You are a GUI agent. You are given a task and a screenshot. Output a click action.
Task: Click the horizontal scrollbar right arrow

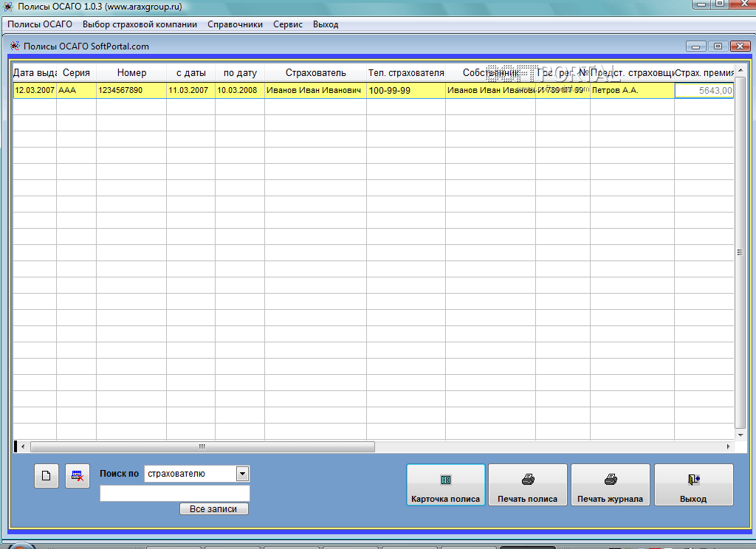click(x=729, y=447)
